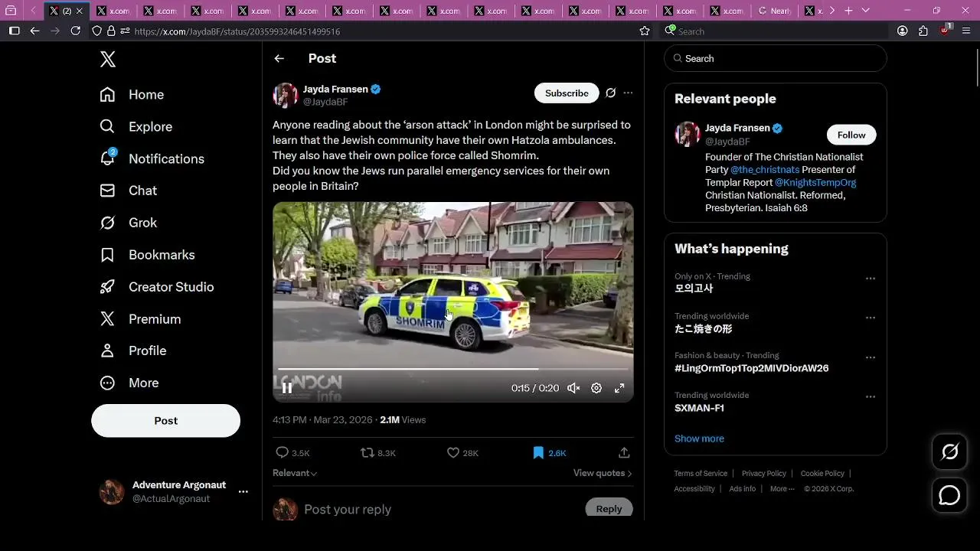
Task: Enter fullscreen video mode
Action: click(x=619, y=388)
